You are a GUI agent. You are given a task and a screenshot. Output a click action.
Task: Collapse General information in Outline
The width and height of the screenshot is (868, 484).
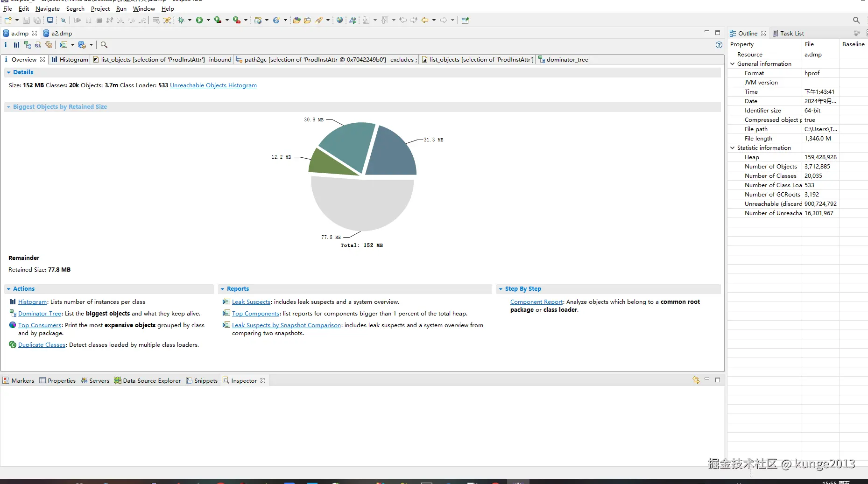[732, 64]
